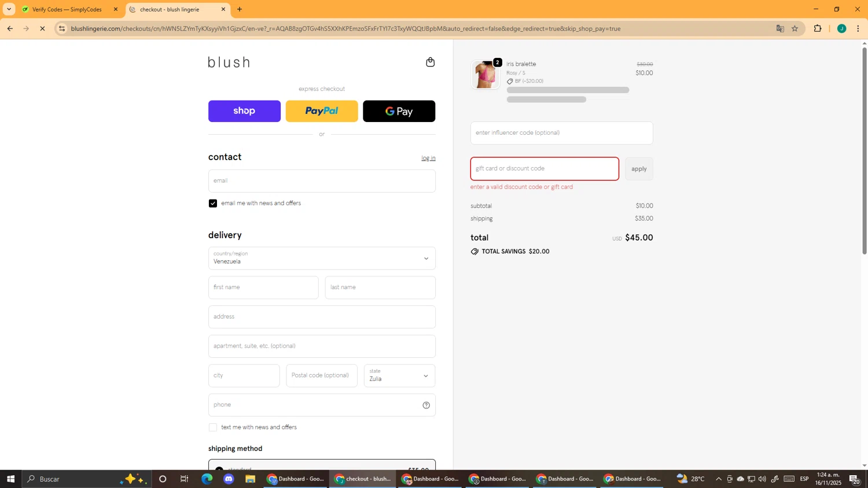This screenshot has height=488, width=868.
Task: Focus the apartment, suite field
Action: (x=322, y=346)
